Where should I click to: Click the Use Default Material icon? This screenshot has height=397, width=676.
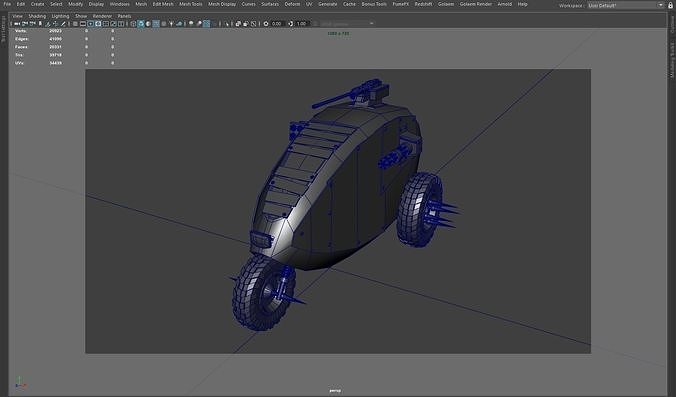pos(148,24)
